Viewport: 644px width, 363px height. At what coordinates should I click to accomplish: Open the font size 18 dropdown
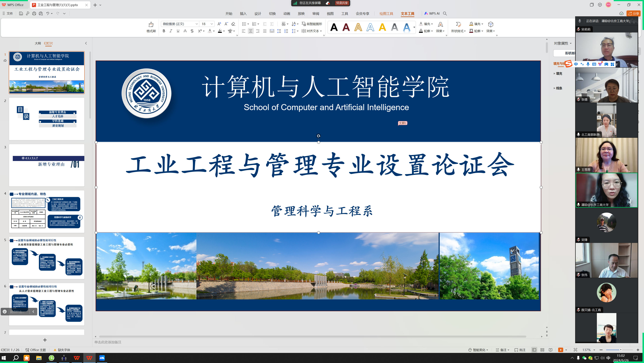(212, 24)
